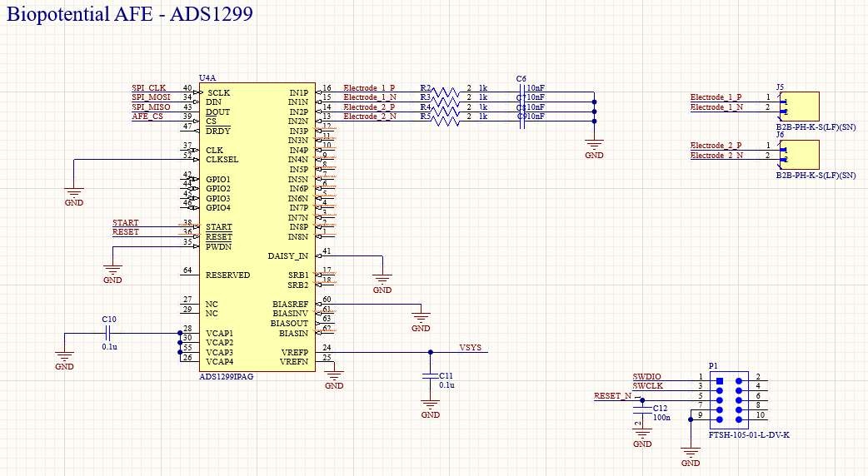Select the GND symbol on the PWDN wire
This screenshot has height=476, width=868.
pyautogui.click(x=112, y=275)
